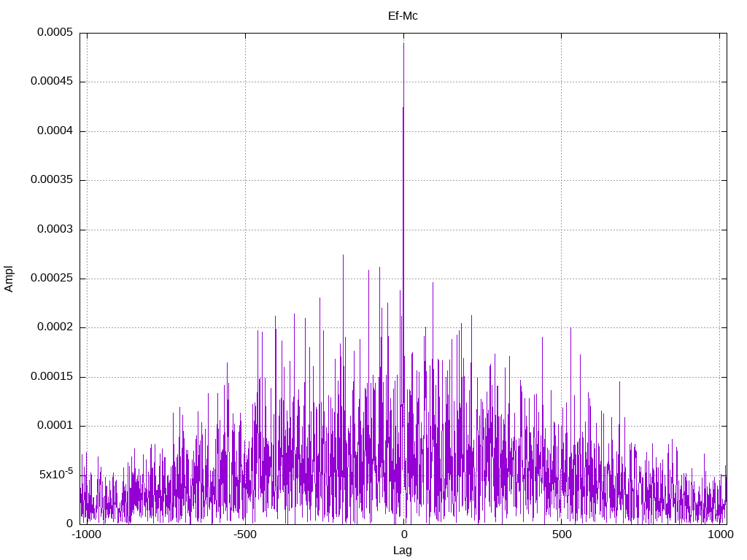The width and height of the screenshot is (747, 560).
Task: Select the y-axis tick value 0.00035
Action: [x=52, y=180]
